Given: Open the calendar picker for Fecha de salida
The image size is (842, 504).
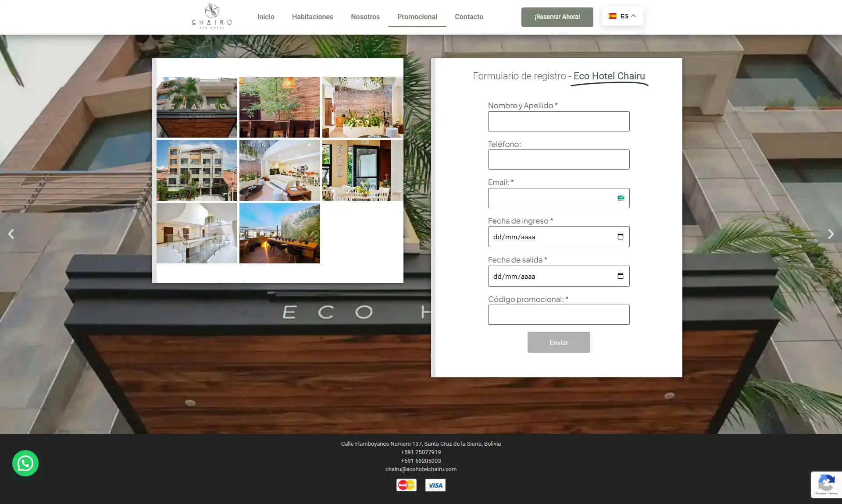Looking at the screenshot, I should [x=621, y=276].
